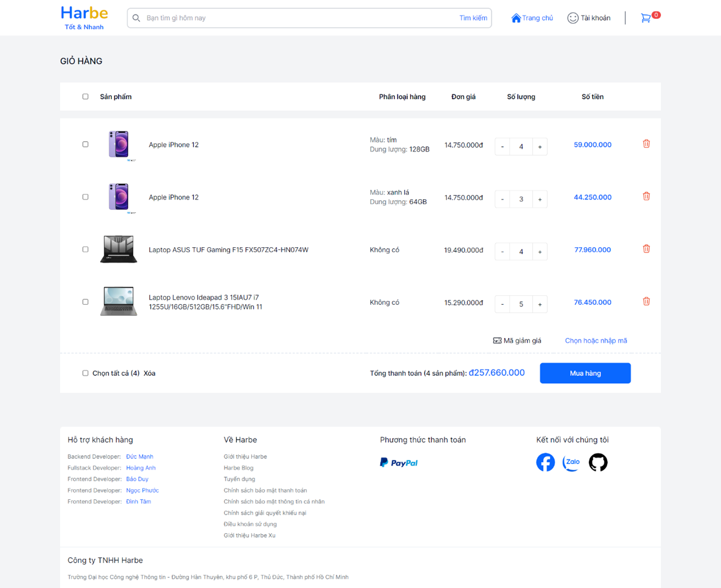The image size is (721, 588).
Task: Open Tuyển dụng footer link
Action: (239, 479)
